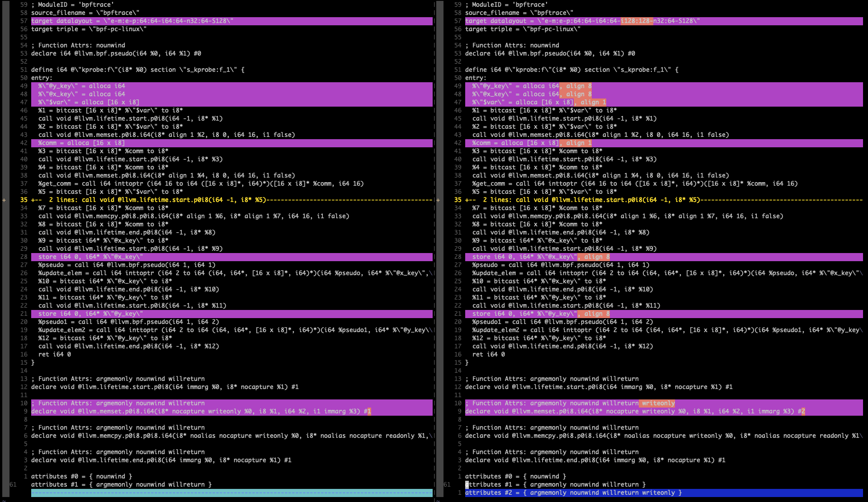
Task: Click the align 1 highlight on $var alloca
Action: tap(591, 102)
